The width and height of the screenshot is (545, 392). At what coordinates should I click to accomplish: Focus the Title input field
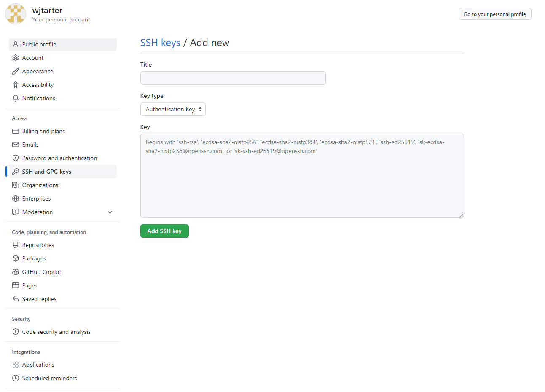point(233,78)
